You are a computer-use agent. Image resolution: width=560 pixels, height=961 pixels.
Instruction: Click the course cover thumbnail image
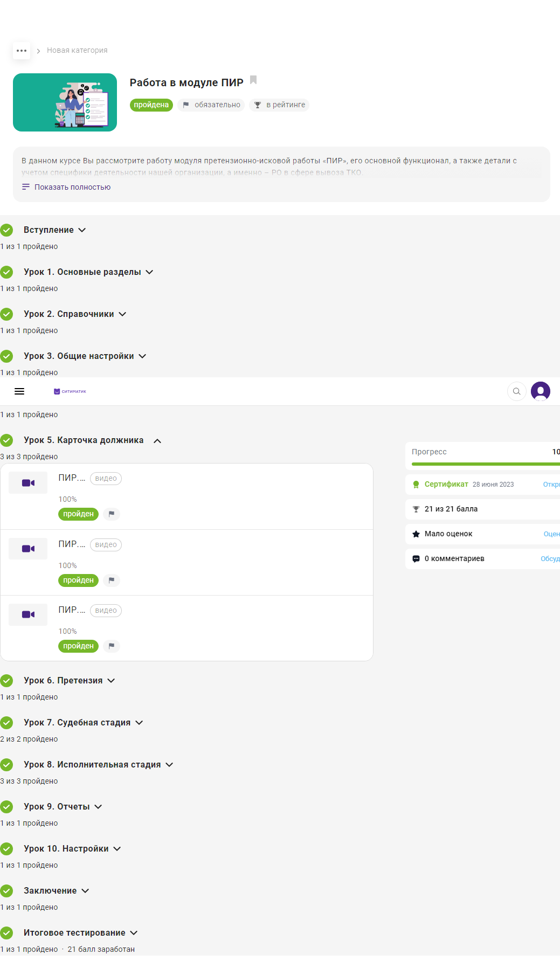click(x=65, y=102)
